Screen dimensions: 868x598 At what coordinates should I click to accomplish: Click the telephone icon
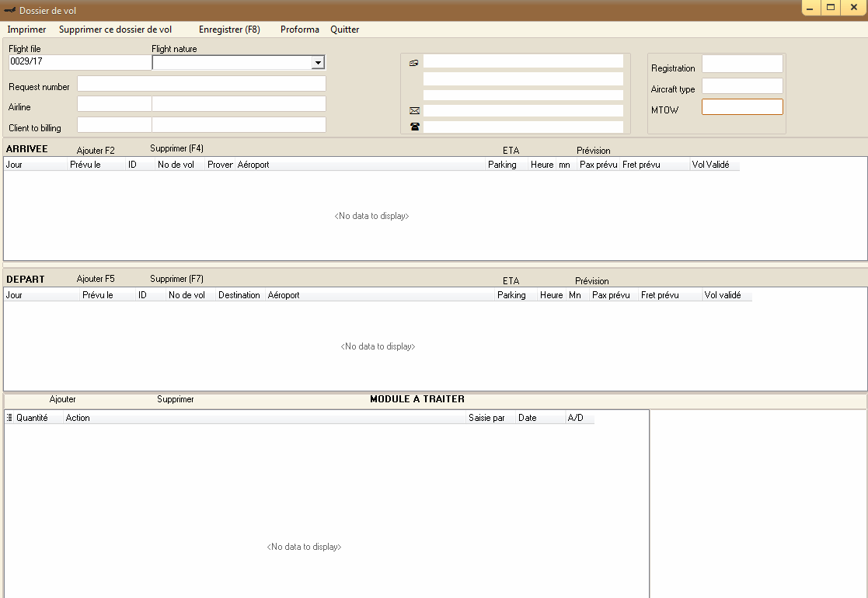click(414, 127)
